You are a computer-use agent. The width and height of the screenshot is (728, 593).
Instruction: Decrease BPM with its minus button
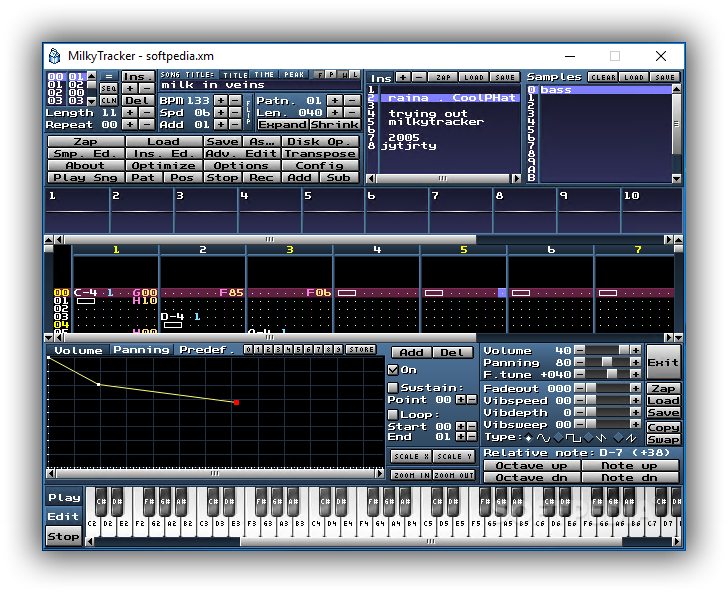235,100
